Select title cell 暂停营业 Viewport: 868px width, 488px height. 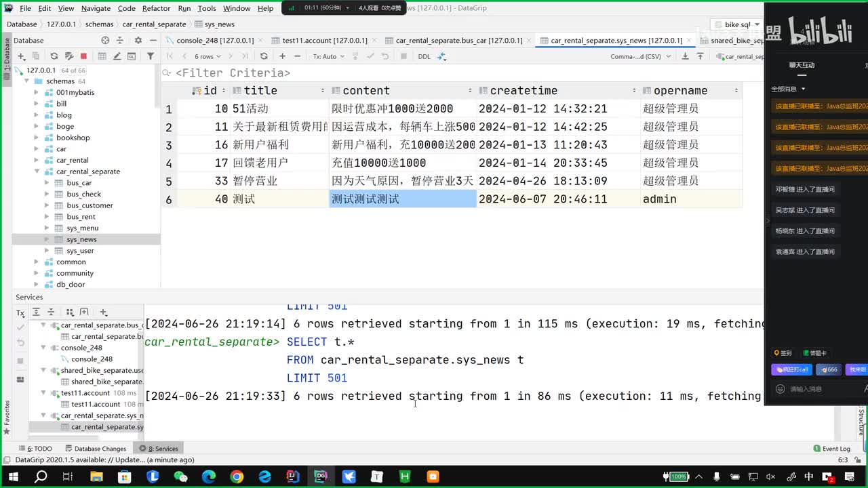(x=279, y=181)
